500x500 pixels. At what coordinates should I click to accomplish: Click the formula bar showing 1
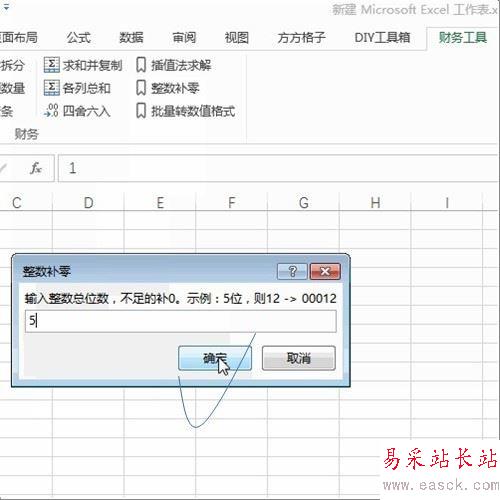pyautogui.click(x=279, y=168)
